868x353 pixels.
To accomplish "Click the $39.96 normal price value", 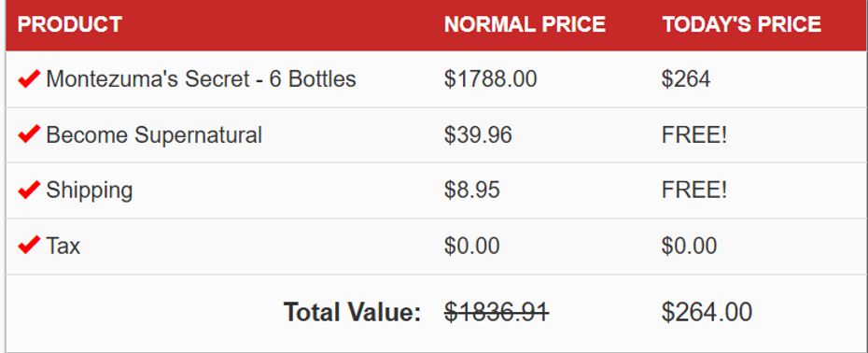I will point(478,134).
